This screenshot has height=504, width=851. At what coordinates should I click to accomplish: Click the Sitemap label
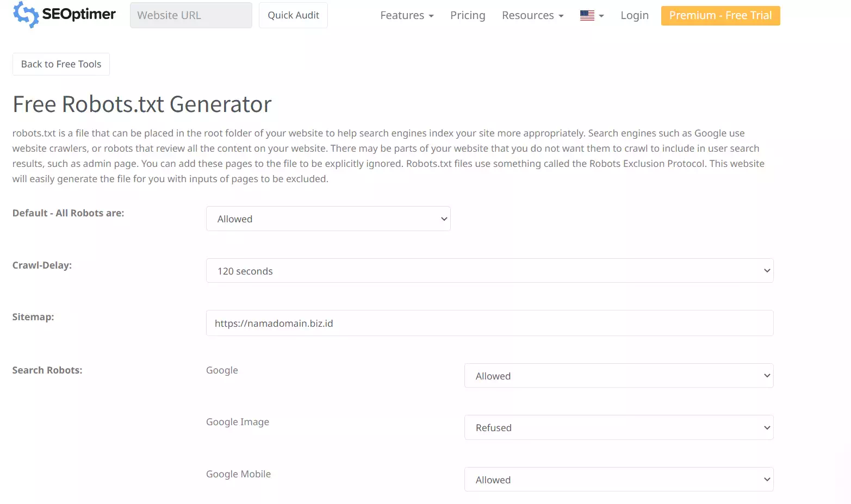point(33,317)
